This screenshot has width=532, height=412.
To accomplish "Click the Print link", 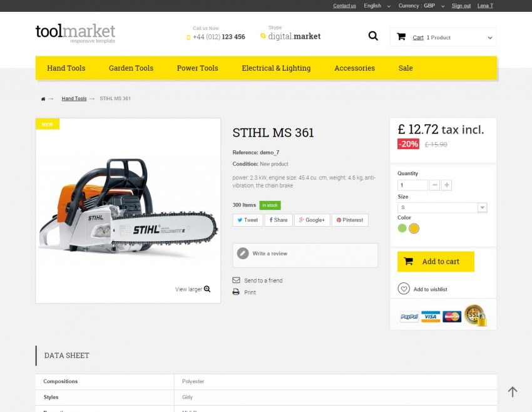I will click(250, 292).
